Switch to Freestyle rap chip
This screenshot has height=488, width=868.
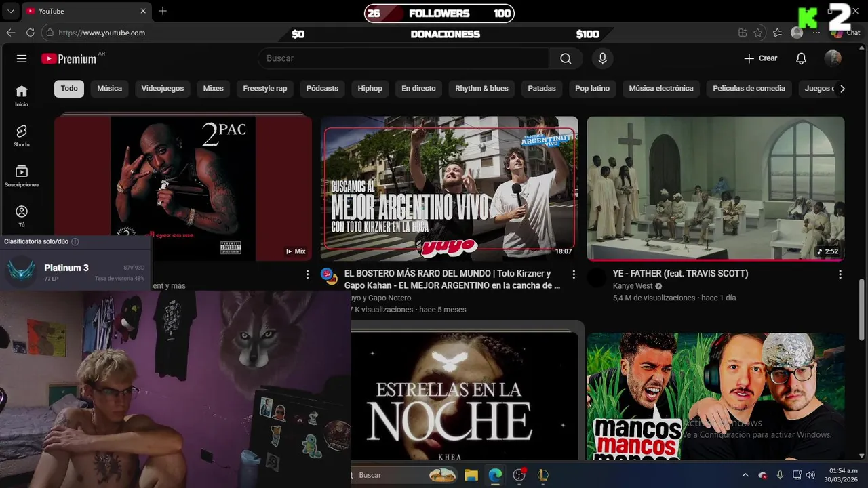click(264, 89)
